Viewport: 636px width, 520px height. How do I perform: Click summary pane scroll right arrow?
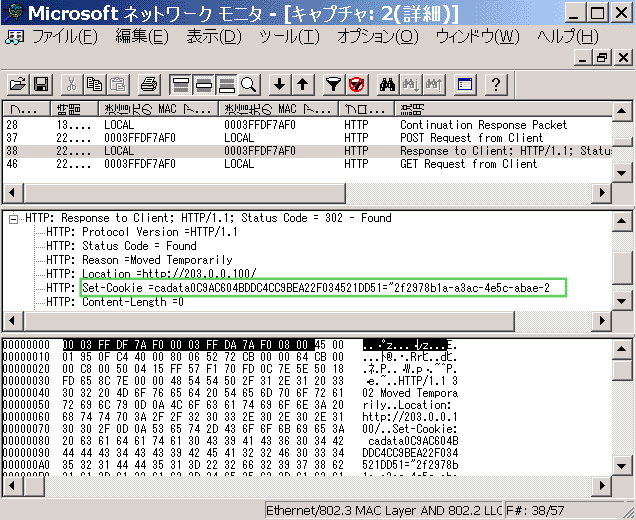coord(602,192)
